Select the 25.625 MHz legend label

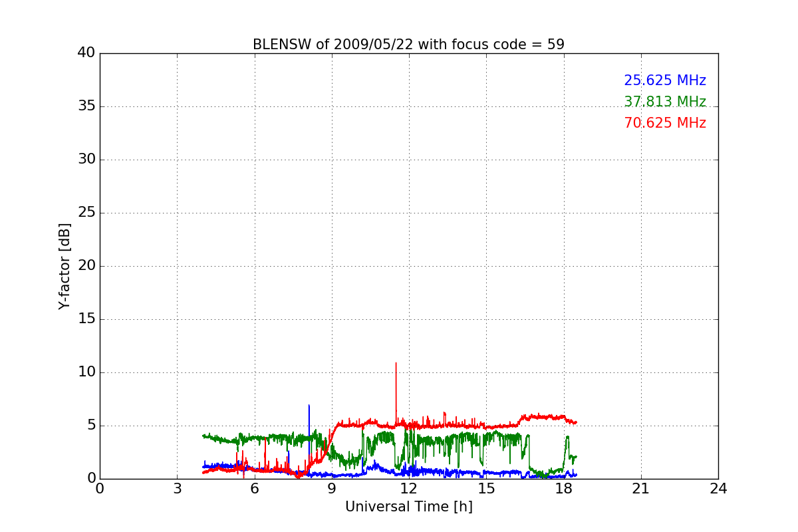665,80
